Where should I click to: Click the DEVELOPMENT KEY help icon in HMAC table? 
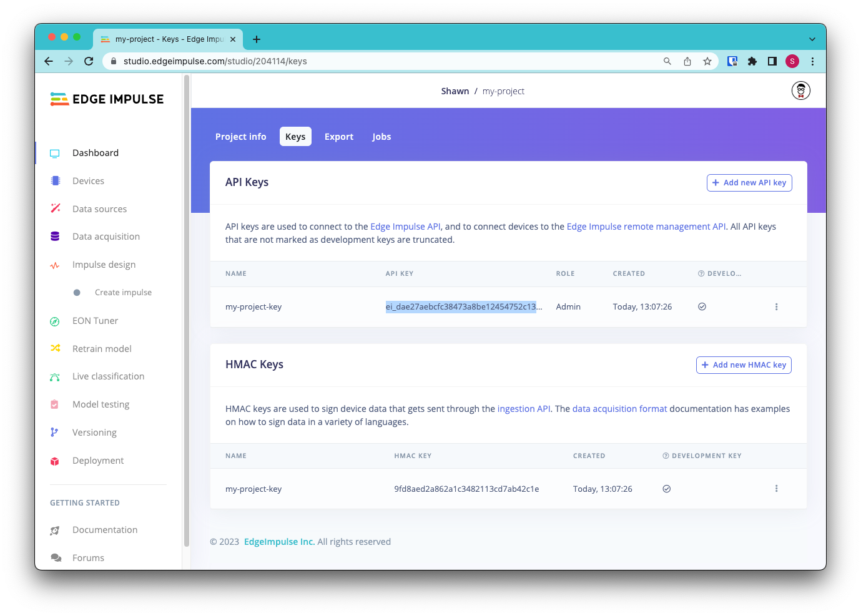pyautogui.click(x=666, y=456)
